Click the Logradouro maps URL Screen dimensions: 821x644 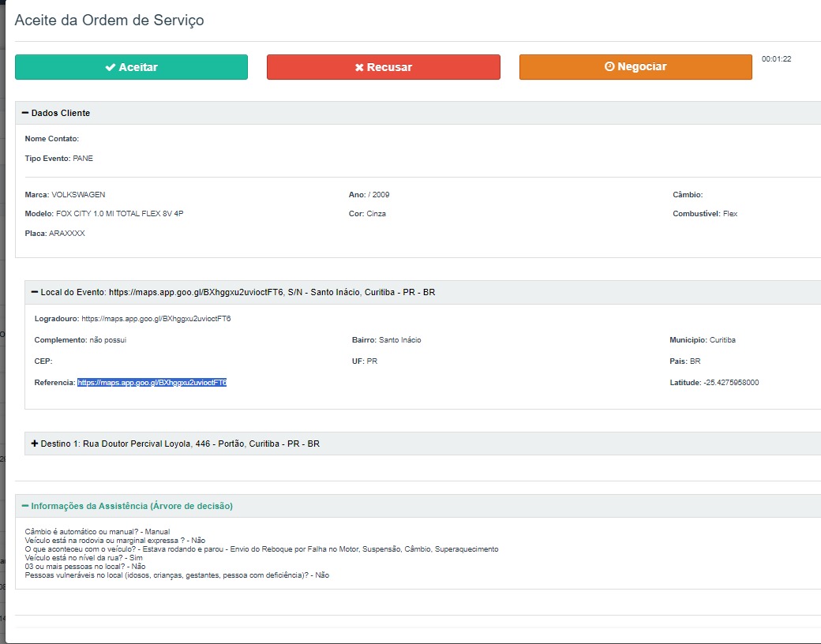[x=156, y=319]
